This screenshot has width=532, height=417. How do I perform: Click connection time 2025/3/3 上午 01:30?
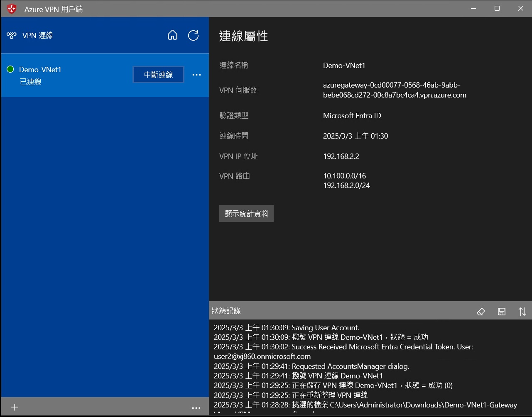click(355, 136)
